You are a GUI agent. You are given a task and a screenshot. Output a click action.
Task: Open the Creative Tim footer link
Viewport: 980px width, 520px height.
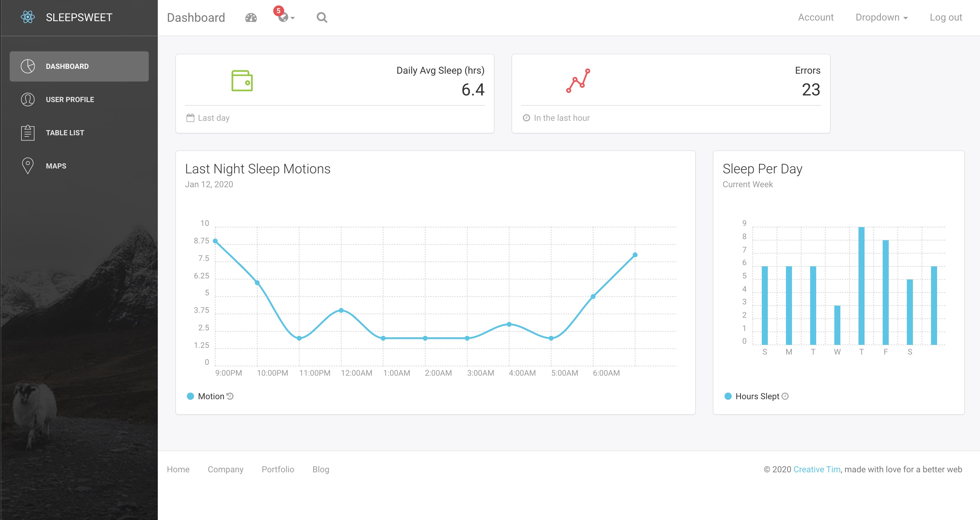pyautogui.click(x=816, y=469)
